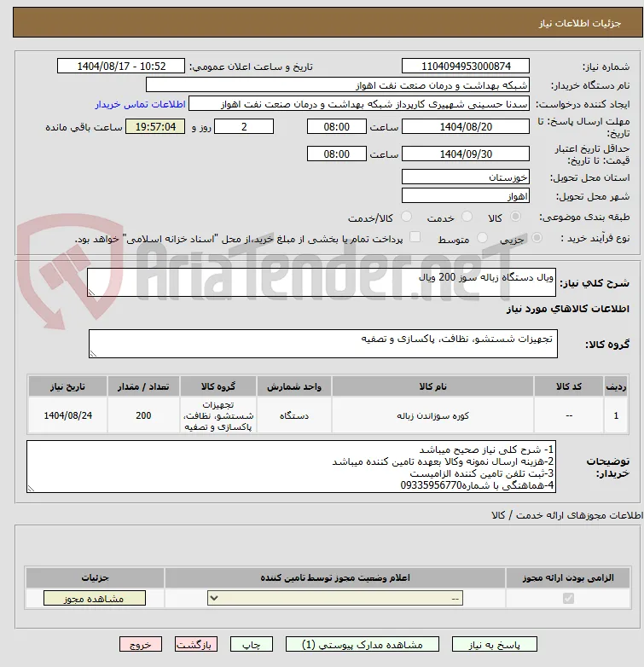The height and width of the screenshot is (667, 644).
Task: Open اطلاعات تماس خریدار link
Action: [141, 104]
